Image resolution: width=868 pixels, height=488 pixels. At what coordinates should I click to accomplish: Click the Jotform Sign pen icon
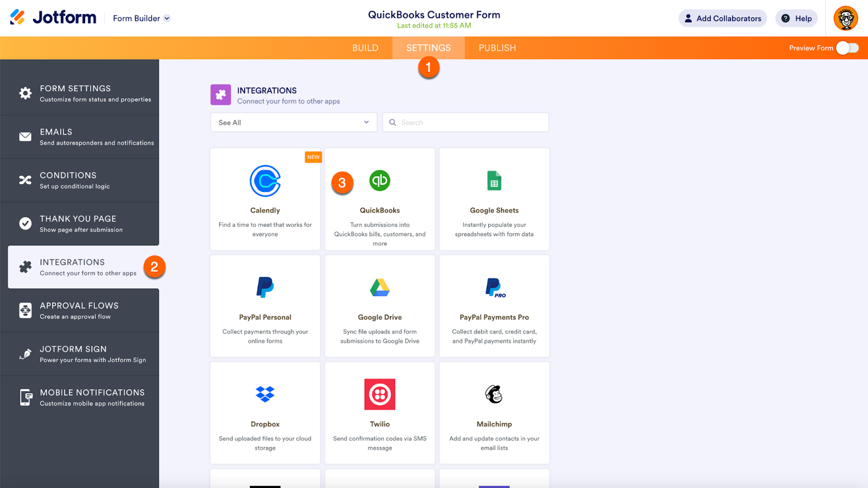coord(25,354)
